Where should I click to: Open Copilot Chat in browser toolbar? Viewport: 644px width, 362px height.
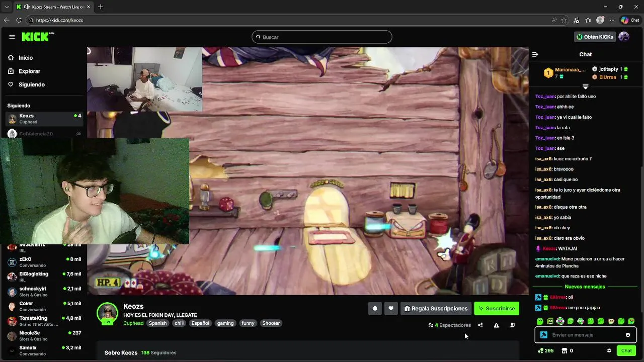pos(630,20)
